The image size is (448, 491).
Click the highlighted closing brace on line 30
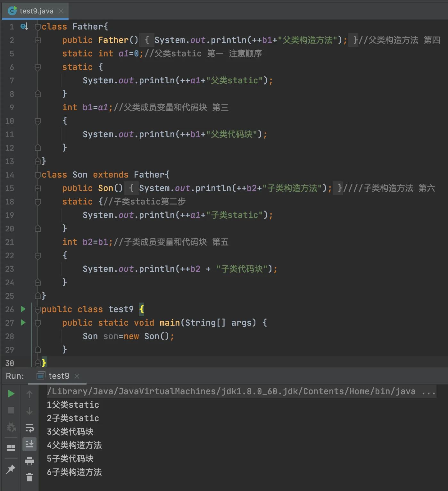pyautogui.click(x=44, y=363)
